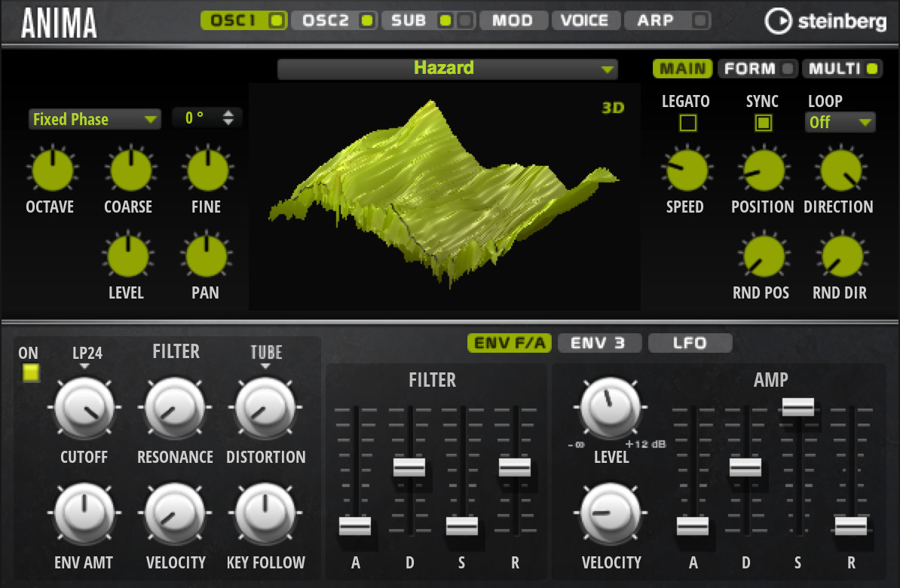
Task: Click the ENV AMT knob
Action: tap(84, 513)
